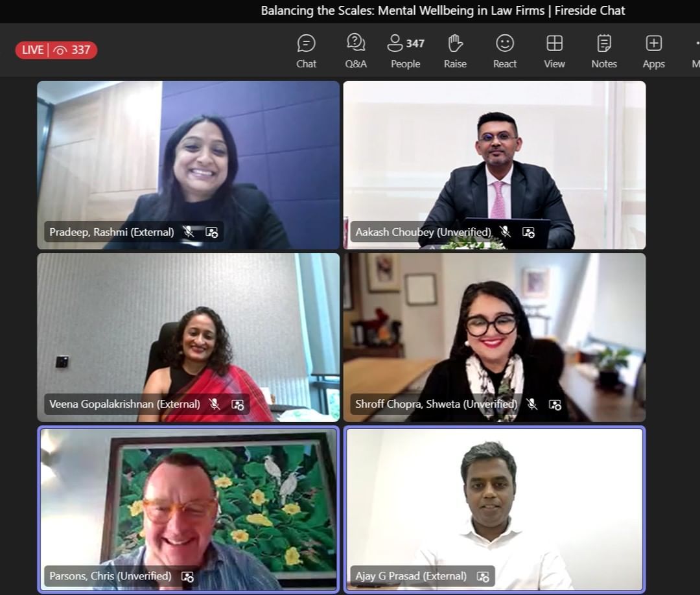This screenshot has height=595, width=700.
Task: Click camera icon beside Shroff Chopra, Shweta
Action: click(x=555, y=404)
